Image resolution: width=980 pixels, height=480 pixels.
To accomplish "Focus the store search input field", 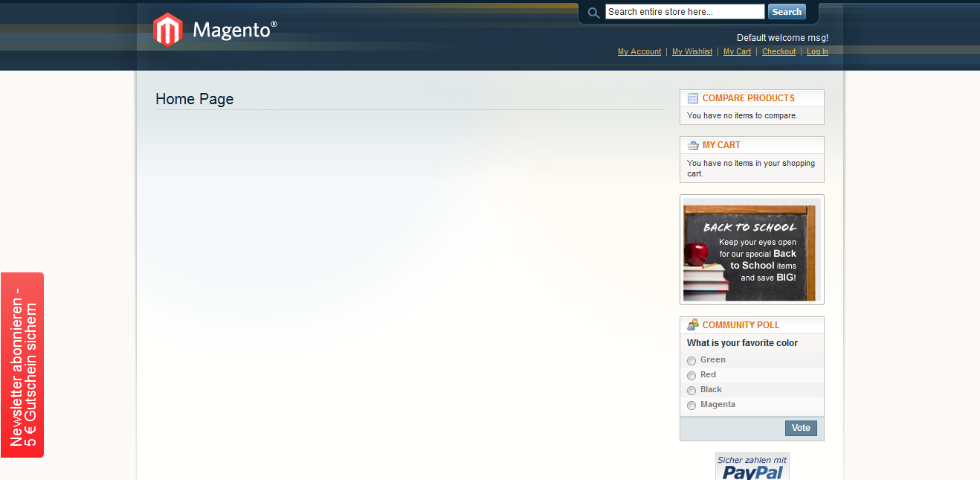I will tap(685, 12).
